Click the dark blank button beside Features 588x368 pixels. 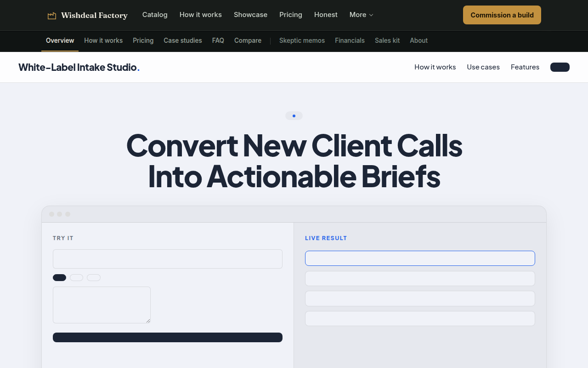point(560,67)
